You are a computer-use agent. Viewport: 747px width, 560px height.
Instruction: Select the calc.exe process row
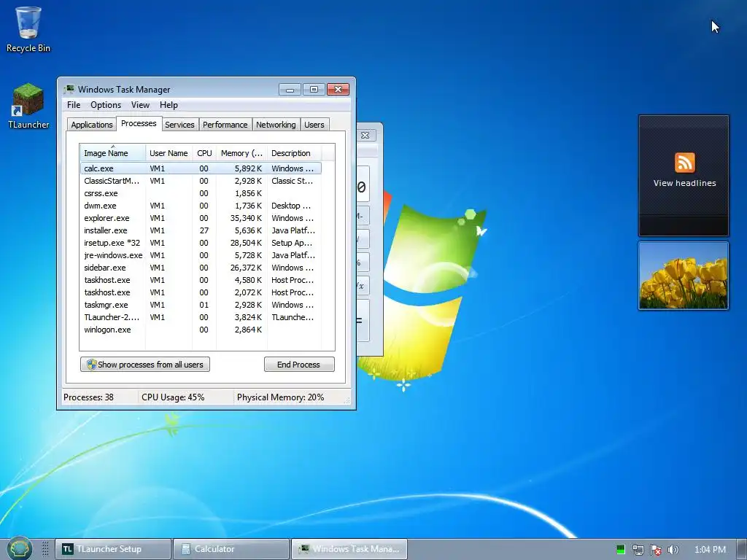[x=201, y=168]
